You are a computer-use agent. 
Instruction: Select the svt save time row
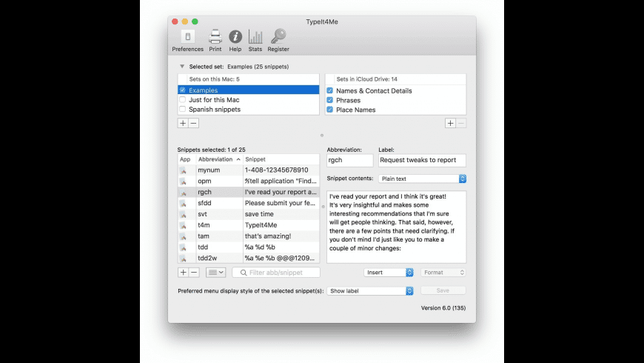[x=249, y=214]
